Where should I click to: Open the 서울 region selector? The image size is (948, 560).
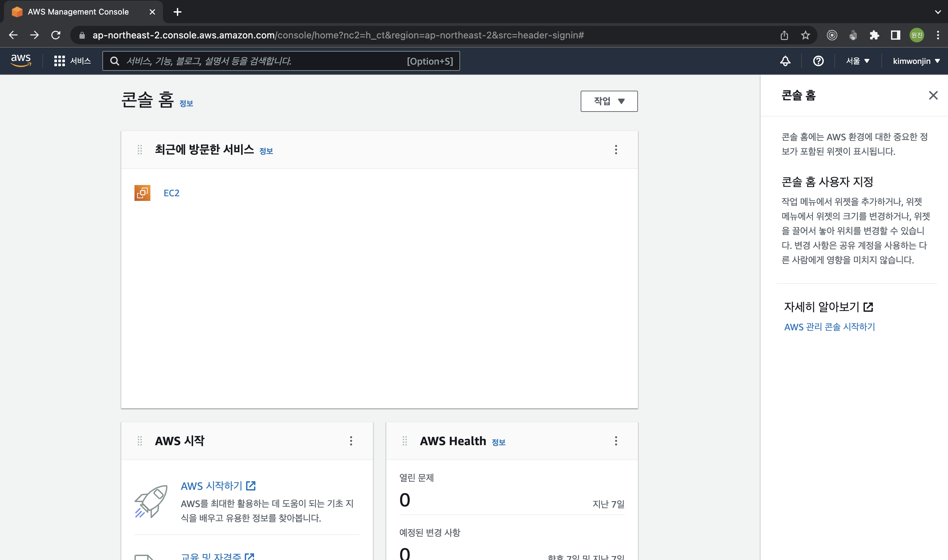(x=857, y=61)
